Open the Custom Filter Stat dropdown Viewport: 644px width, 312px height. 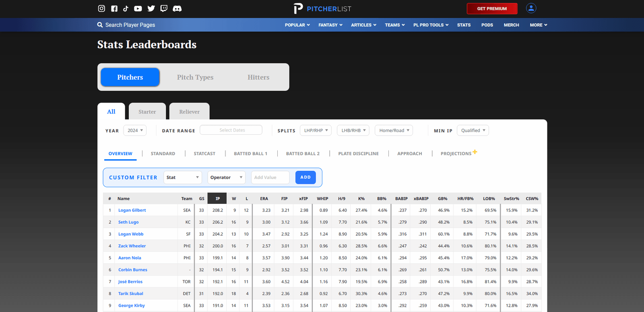point(183,177)
